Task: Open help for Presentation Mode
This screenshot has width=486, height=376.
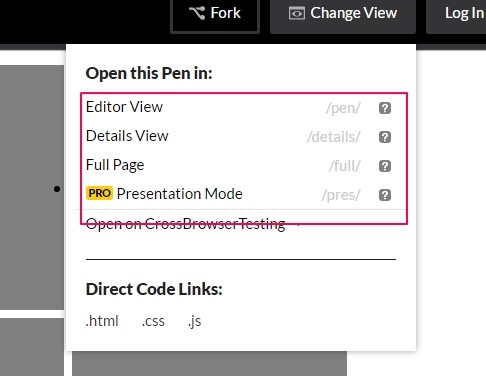Action: [x=385, y=195]
